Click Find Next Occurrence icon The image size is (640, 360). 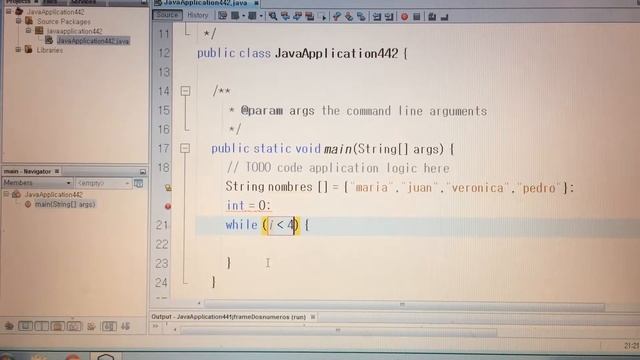(298, 16)
